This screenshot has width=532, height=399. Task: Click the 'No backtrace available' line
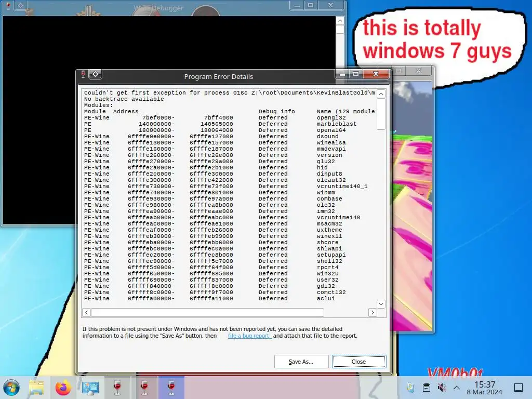point(124,99)
